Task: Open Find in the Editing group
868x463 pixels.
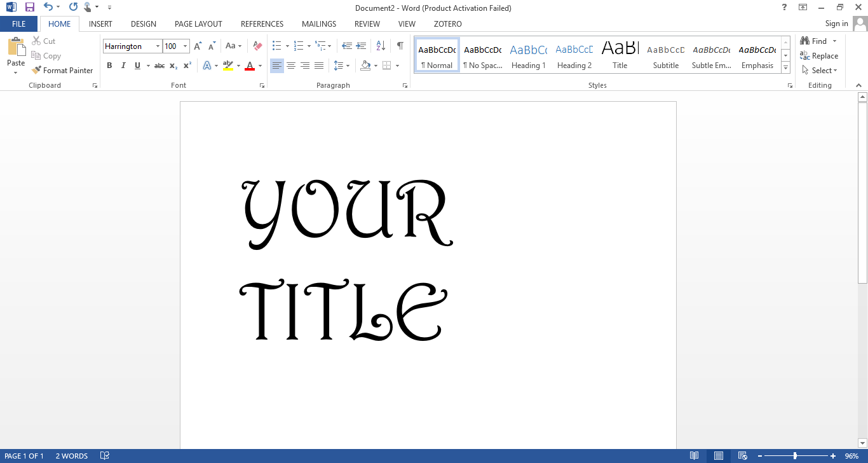Action: point(817,40)
